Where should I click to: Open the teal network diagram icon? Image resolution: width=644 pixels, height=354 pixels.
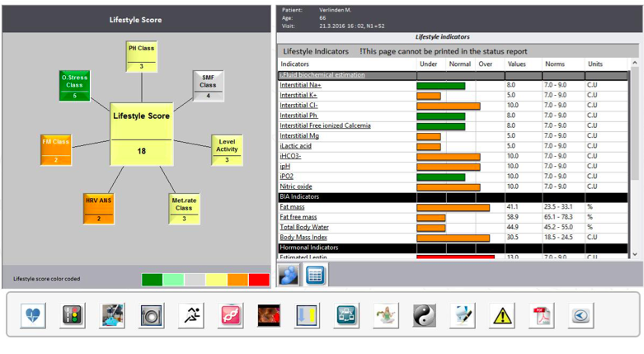346,315
